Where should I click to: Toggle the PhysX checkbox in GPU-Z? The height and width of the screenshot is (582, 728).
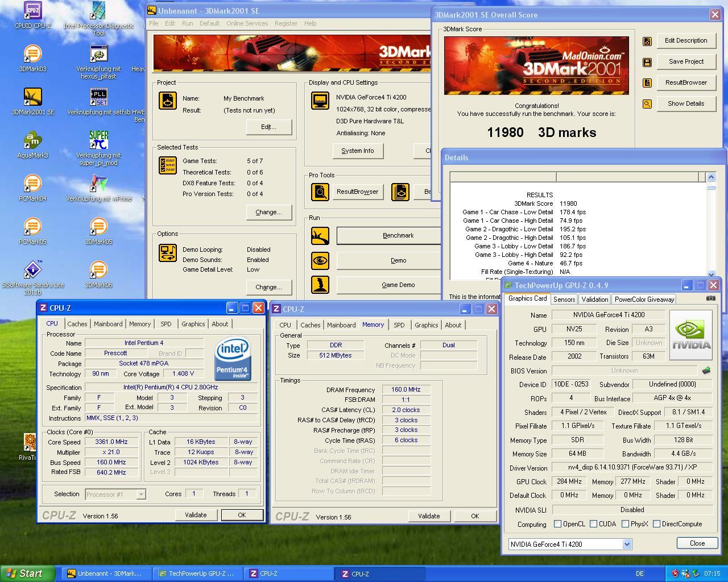tap(626, 524)
